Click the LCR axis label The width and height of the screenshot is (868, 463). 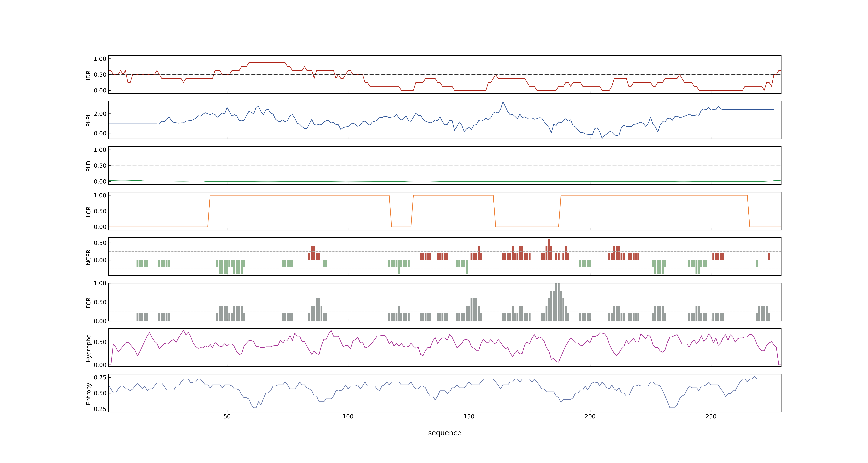click(89, 211)
